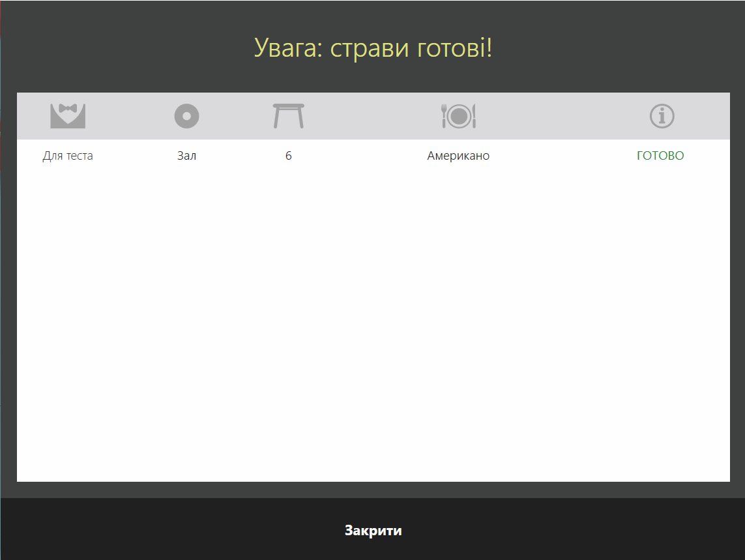Click the table number column icon
Image resolution: width=745 pixels, height=560 pixels.
[x=288, y=116]
